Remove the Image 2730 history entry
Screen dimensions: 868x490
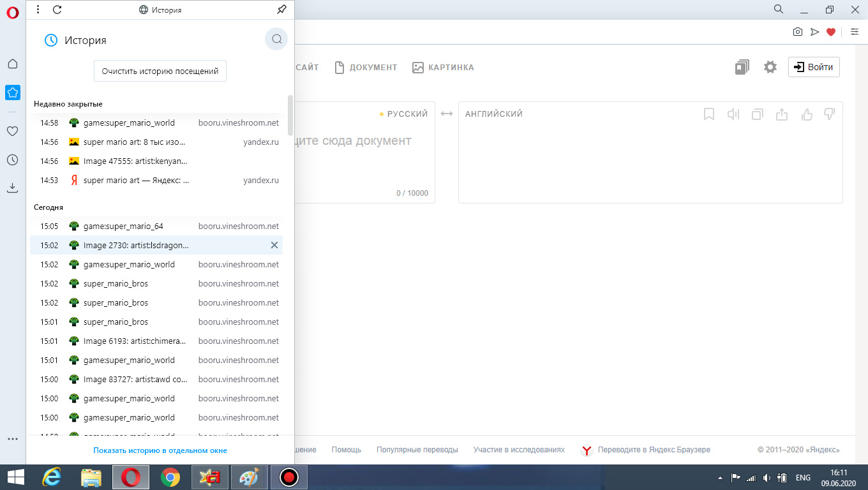[274, 245]
